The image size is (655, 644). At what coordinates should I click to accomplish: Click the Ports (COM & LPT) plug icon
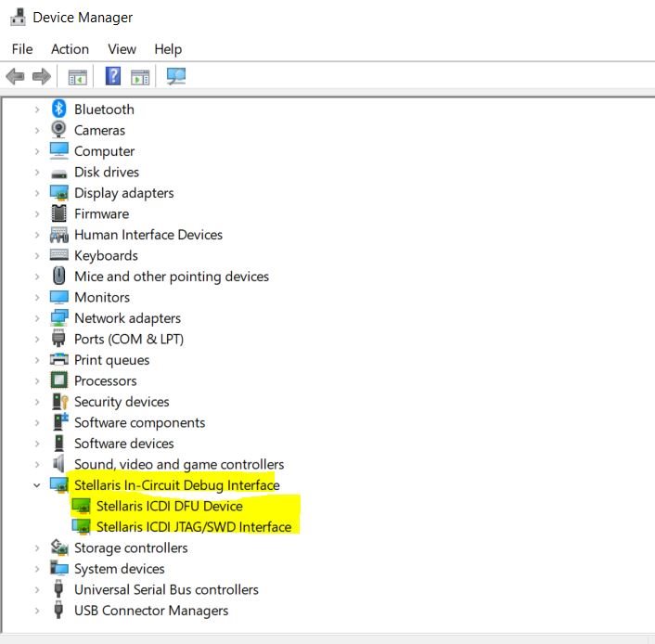[58, 338]
